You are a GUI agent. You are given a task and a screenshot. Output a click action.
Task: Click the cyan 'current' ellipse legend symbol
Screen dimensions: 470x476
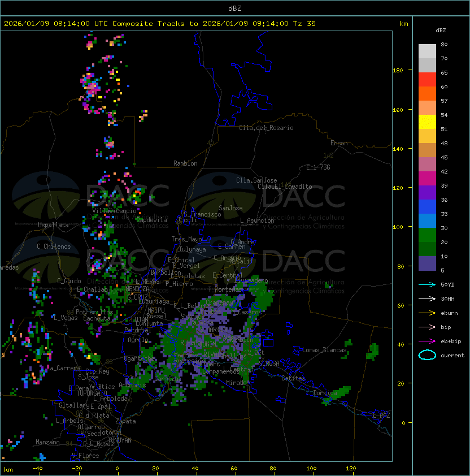pos(427,355)
